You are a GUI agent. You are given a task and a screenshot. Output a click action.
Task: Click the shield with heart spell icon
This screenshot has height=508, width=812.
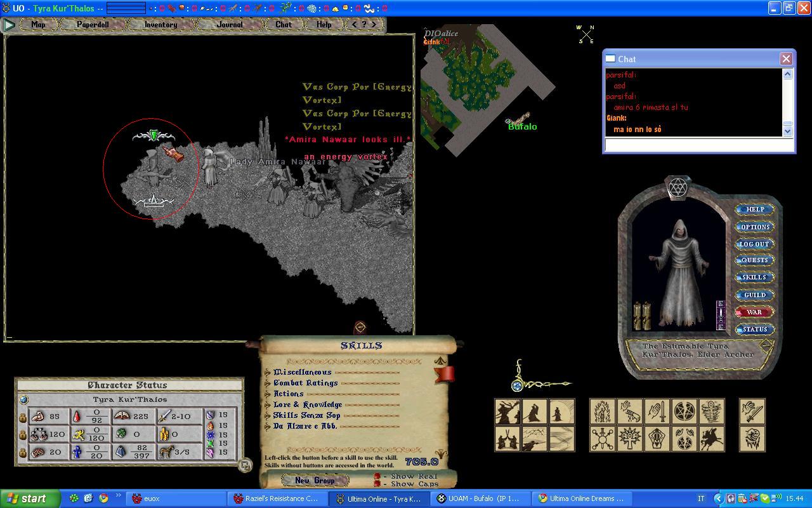[x=657, y=439]
